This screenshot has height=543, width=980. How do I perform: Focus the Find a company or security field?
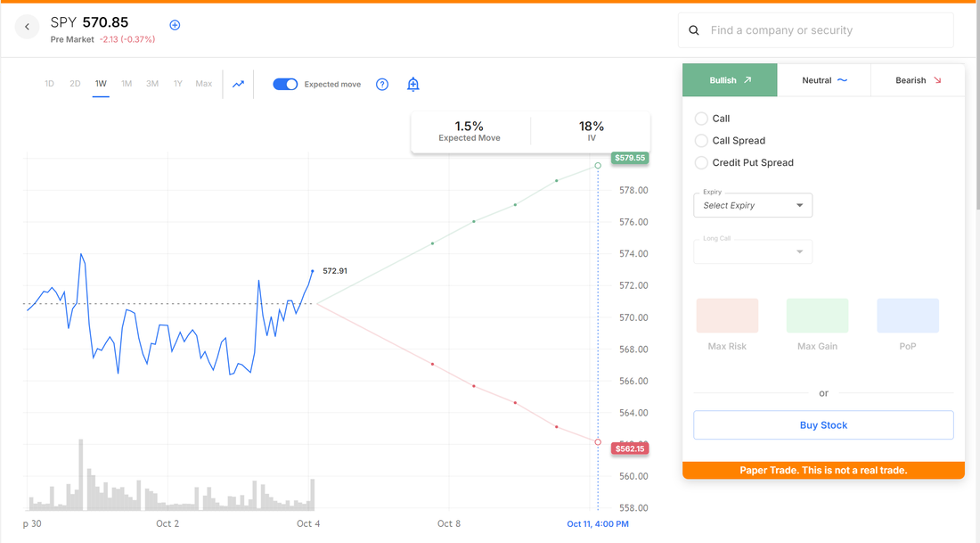click(x=815, y=30)
